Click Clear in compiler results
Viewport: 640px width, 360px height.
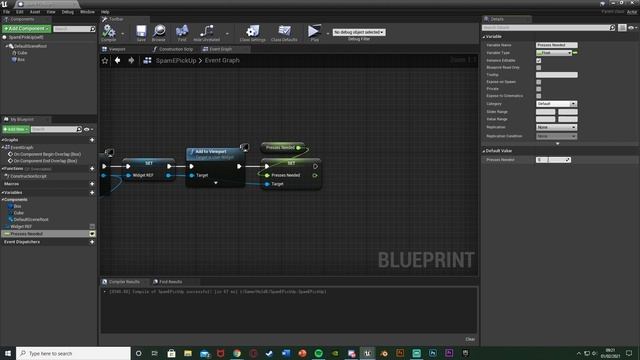(470, 339)
